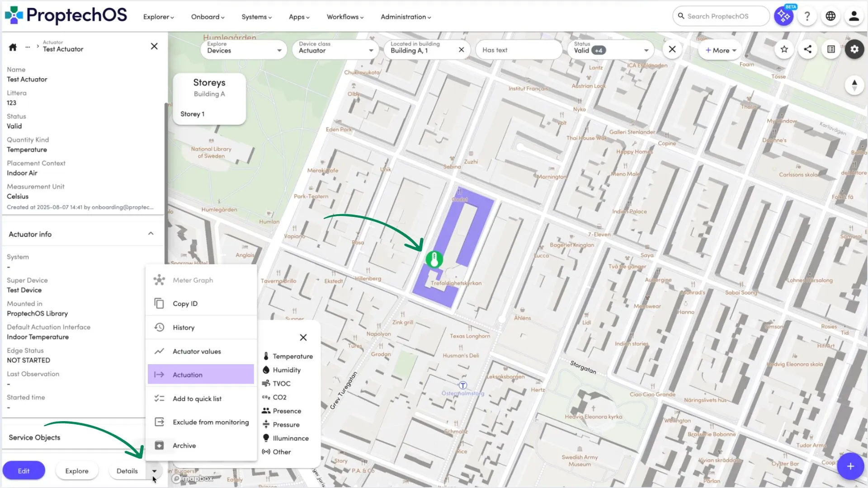Click the Indoor Temperature actuation interface
Image resolution: width=868 pixels, height=488 pixels.
click(x=38, y=337)
